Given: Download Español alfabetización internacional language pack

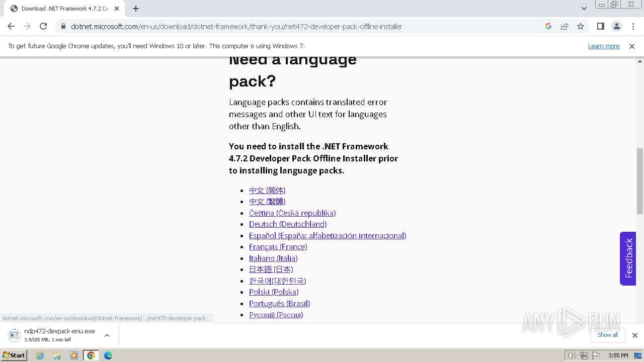Looking at the screenshot, I should (328, 236).
